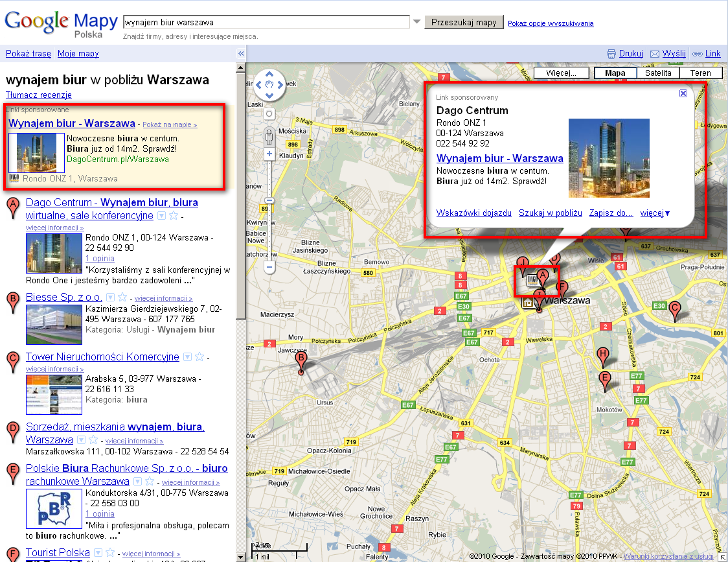Click list marker C beside Tower Nieruchomości
This screenshot has width=728, height=562.
(x=13, y=362)
